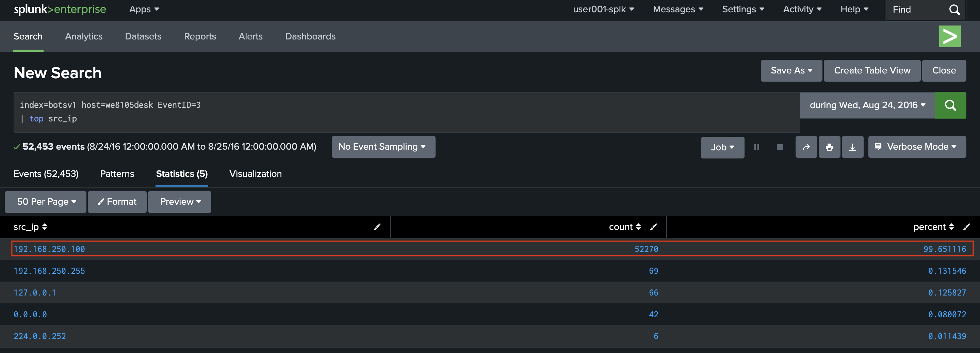
Task: Click count value 6 in last row
Action: click(655, 336)
